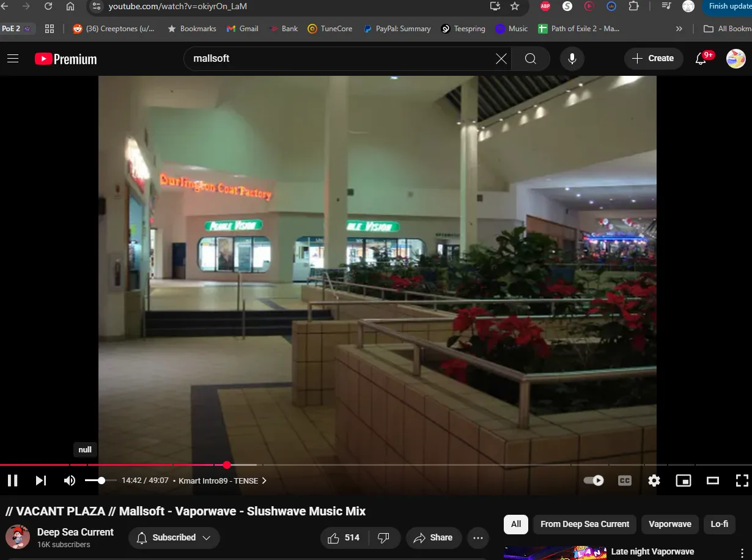Viewport: 752px width, 560px height.
Task: Open the white S extension icon
Action: 567,6
